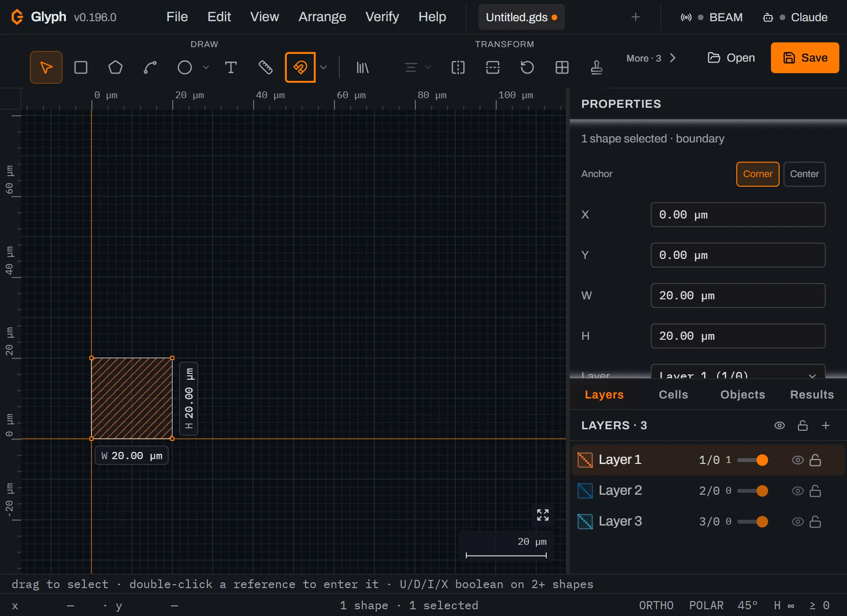The height and width of the screenshot is (616, 847).
Task: Lock Layer 1
Action: click(815, 460)
